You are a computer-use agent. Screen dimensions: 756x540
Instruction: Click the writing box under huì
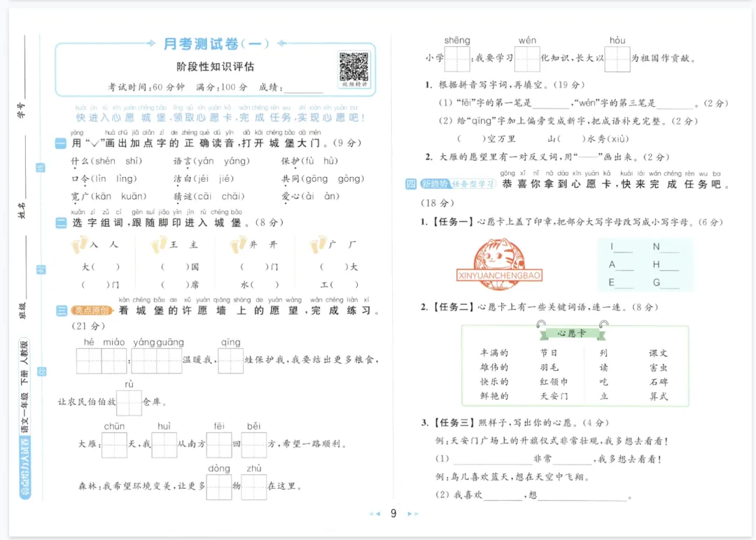(164, 445)
